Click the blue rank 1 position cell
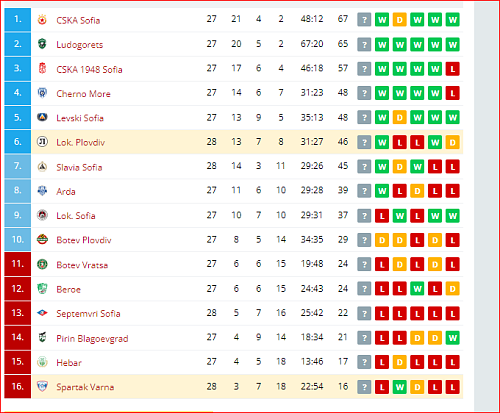The width and height of the screenshot is (500, 413). [x=18, y=20]
